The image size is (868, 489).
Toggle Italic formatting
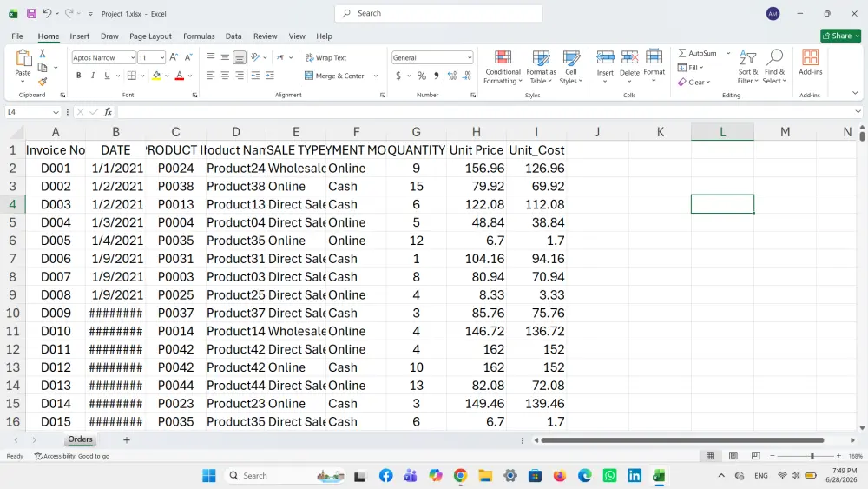93,76
